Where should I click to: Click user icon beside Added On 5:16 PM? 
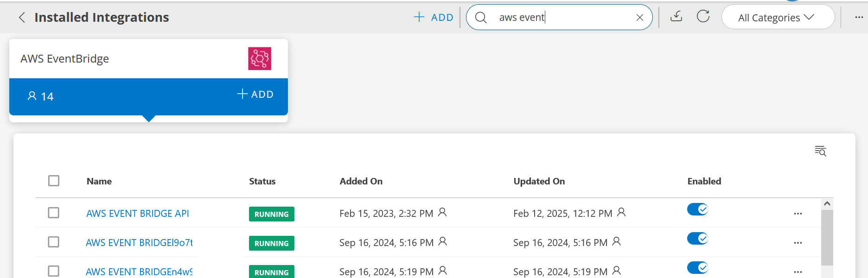click(x=443, y=241)
